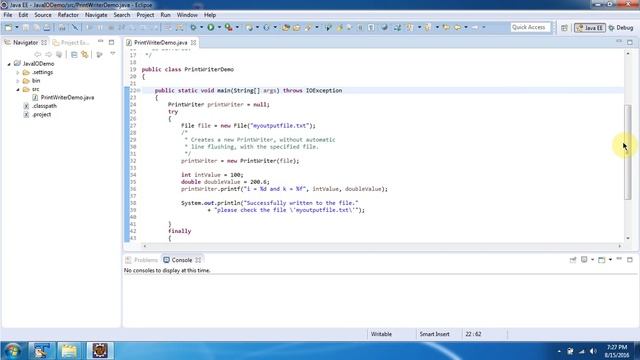Screen dimensions: 640x360
Task: Open the Run button dropdown arrow
Action: tap(220, 27)
